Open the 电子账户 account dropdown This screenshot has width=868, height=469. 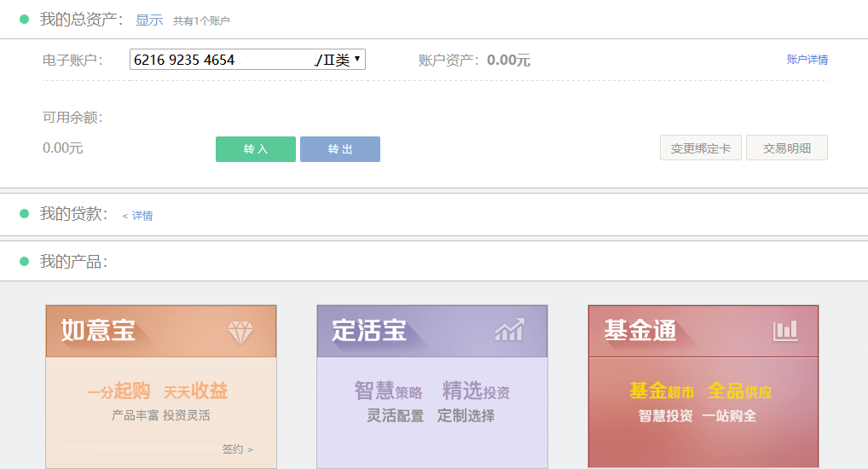247,60
